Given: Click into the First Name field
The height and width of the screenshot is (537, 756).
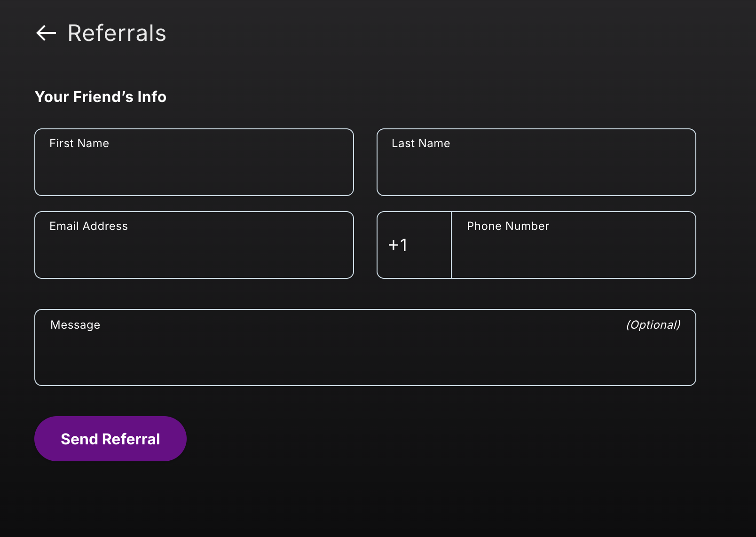Looking at the screenshot, I should (x=194, y=162).
